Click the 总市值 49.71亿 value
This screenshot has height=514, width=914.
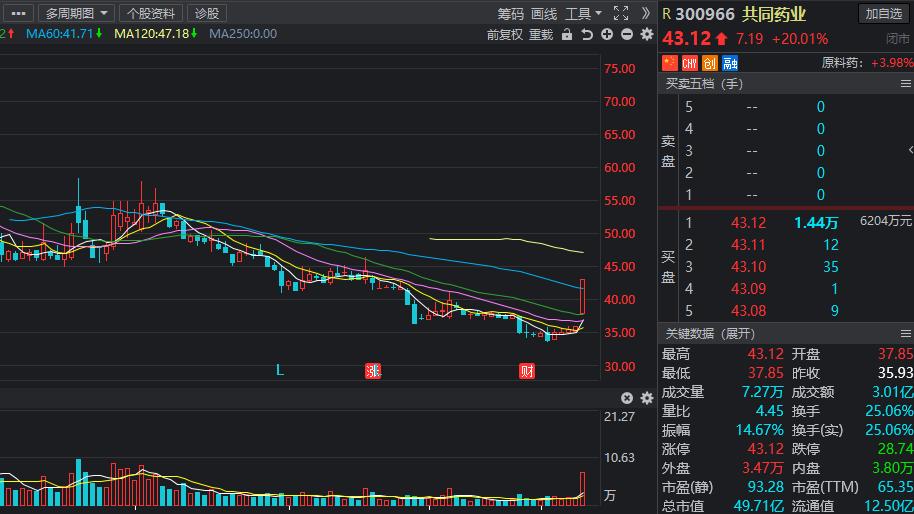tap(758, 506)
